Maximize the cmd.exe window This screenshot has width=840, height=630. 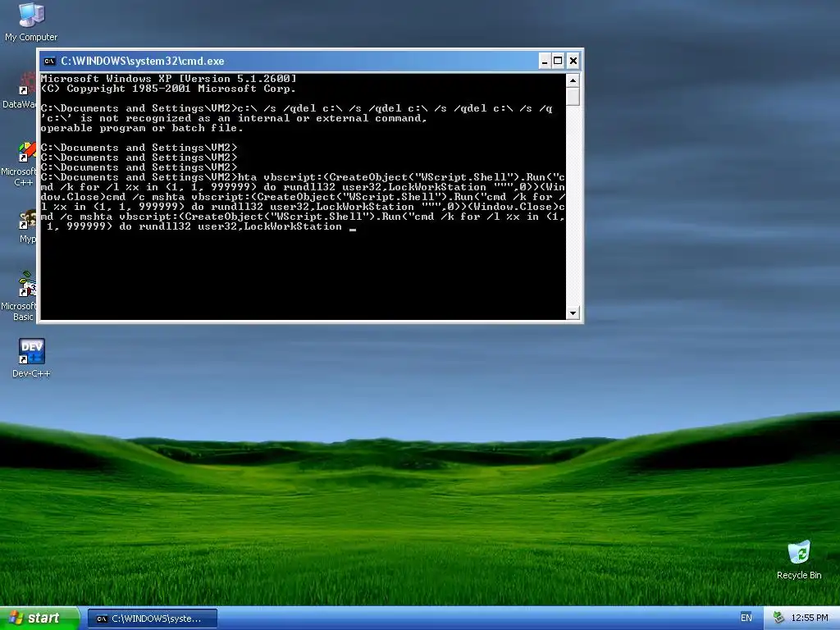[x=558, y=61]
